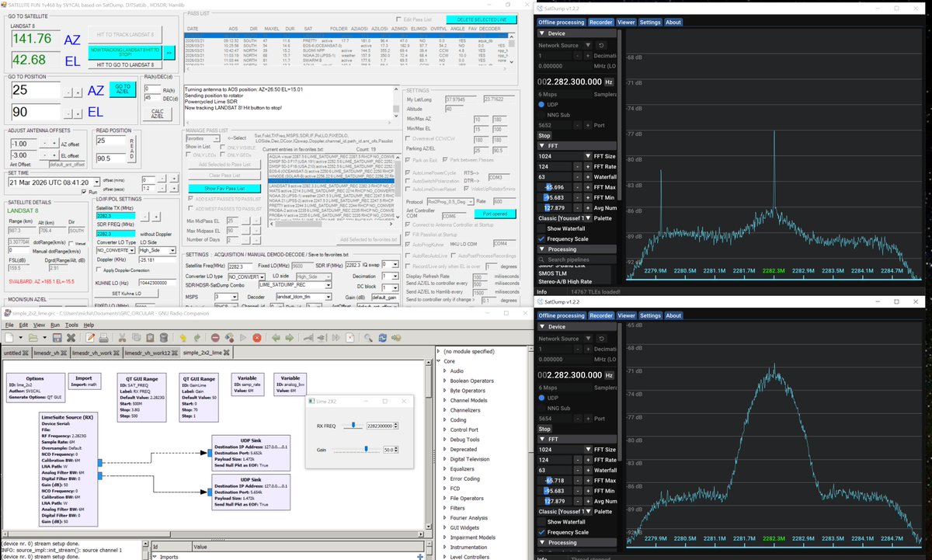Click the Hz unit button beside 2.282.300.000
Screen dimensions: 932x560
click(609, 81)
